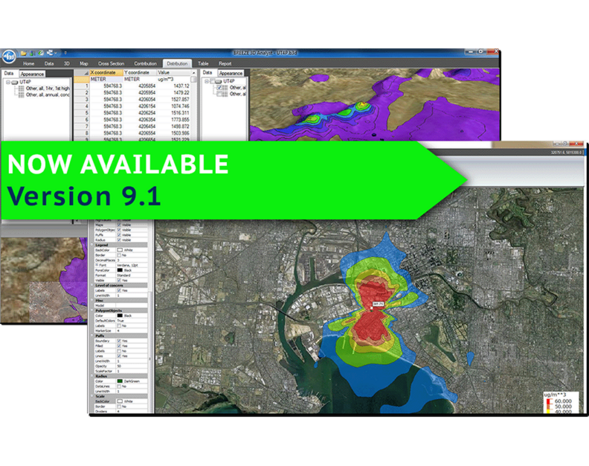Collapse the UT4P node in left Data tree
Image resolution: width=589 pixels, height=466 pixels.
point(8,82)
